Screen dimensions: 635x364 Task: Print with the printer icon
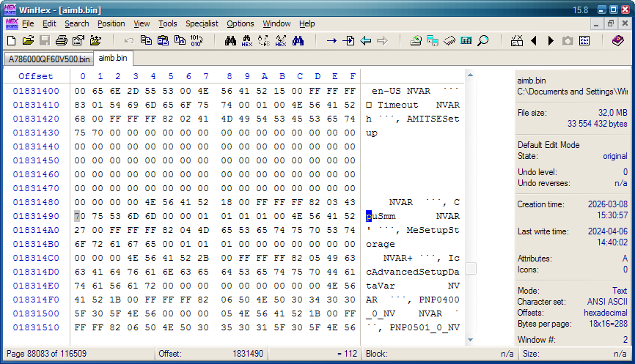[62, 40]
